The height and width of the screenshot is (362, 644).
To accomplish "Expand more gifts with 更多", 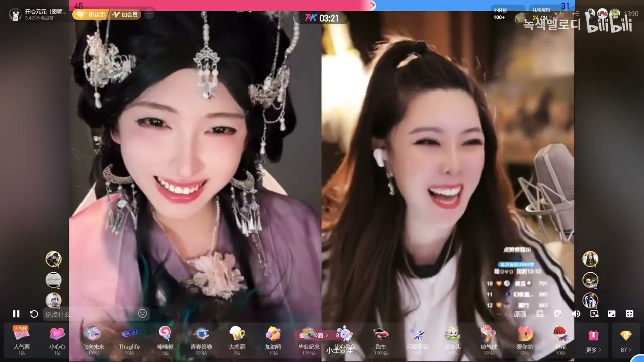I will pos(593,340).
